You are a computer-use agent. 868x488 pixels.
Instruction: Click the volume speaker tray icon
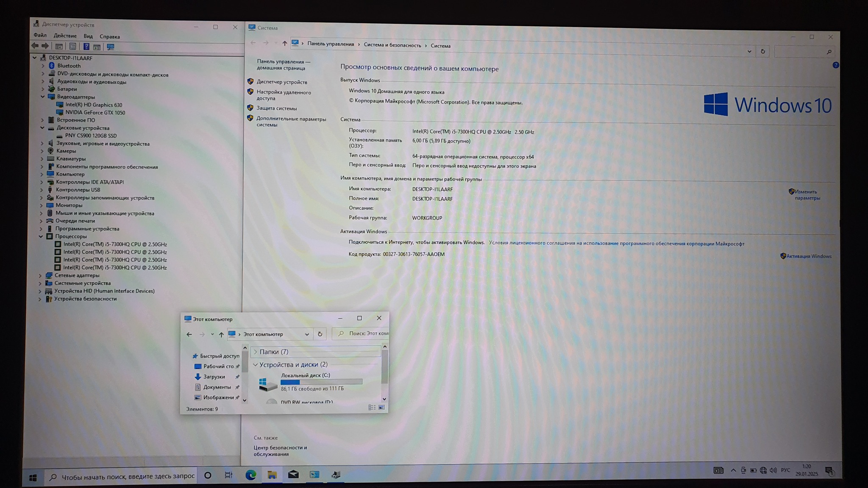point(773,470)
